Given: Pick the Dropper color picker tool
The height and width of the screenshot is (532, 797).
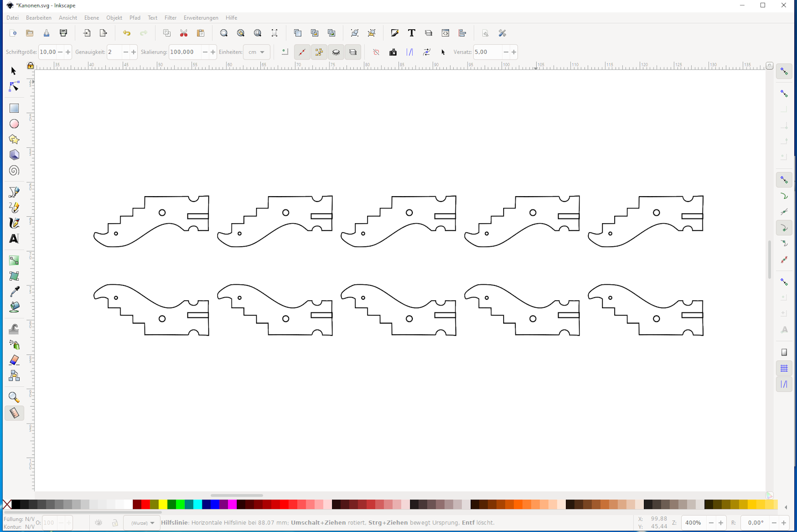Looking at the screenshot, I should pyautogui.click(x=14, y=292).
